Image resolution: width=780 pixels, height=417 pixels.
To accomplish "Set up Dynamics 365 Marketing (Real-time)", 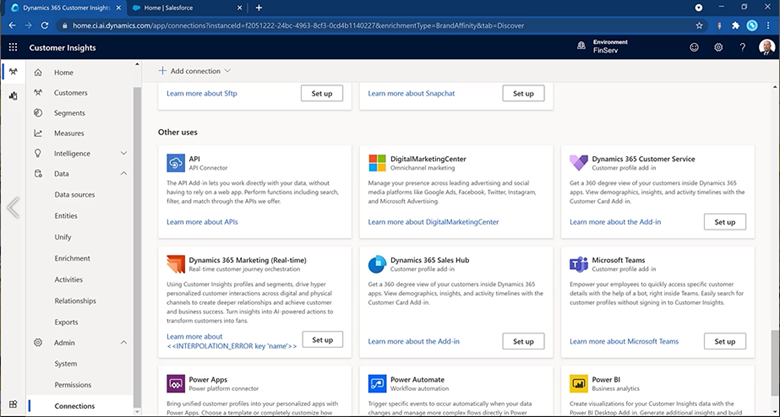I will coord(322,340).
